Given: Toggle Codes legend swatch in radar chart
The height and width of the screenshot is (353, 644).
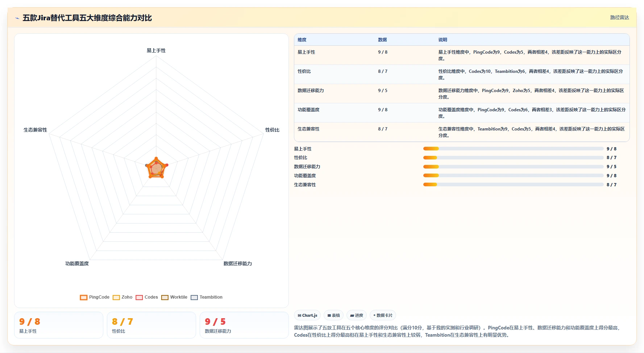Looking at the screenshot, I should coord(139,298).
